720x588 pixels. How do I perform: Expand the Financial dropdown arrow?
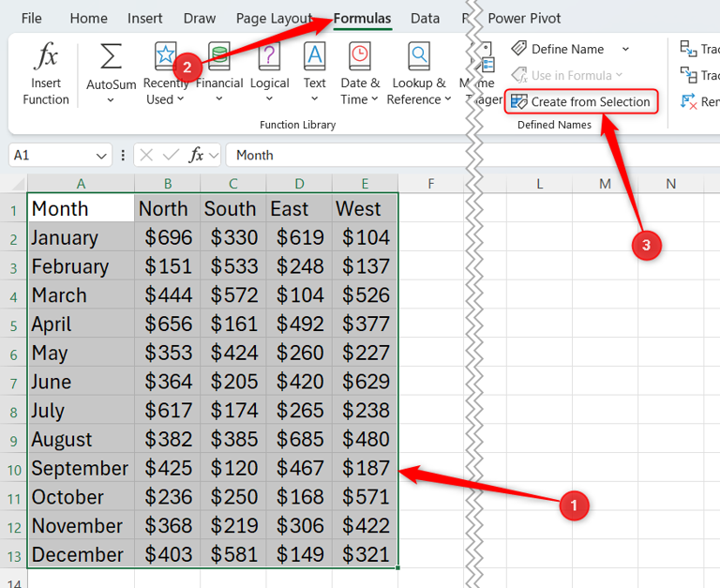[x=219, y=98]
